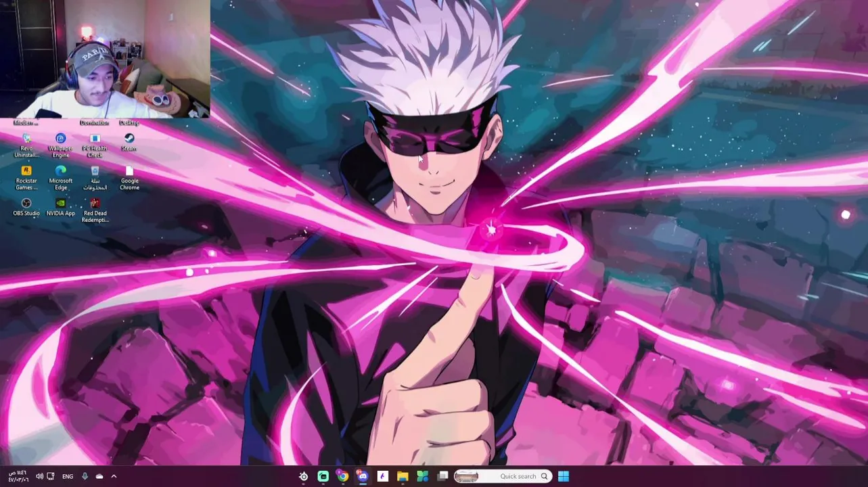Switch to Chrome in taskbar
Image resolution: width=868 pixels, height=487 pixels.
[x=343, y=476]
